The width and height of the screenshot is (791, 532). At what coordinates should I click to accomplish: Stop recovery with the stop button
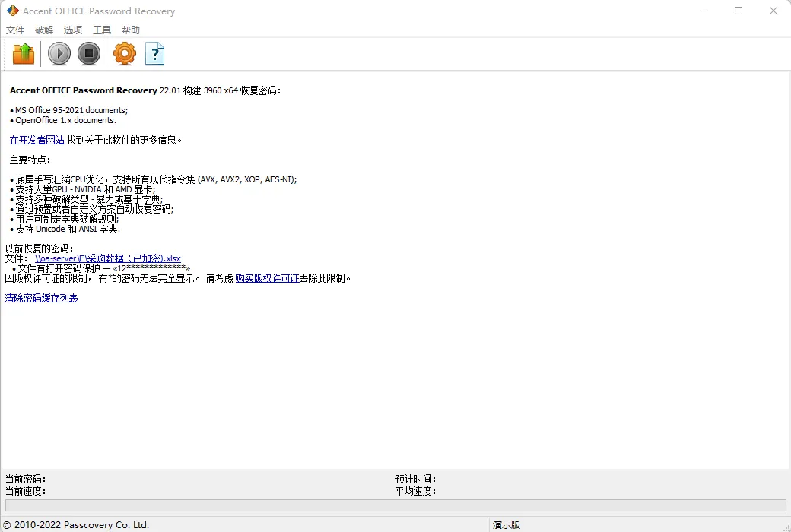click(89, 53)
